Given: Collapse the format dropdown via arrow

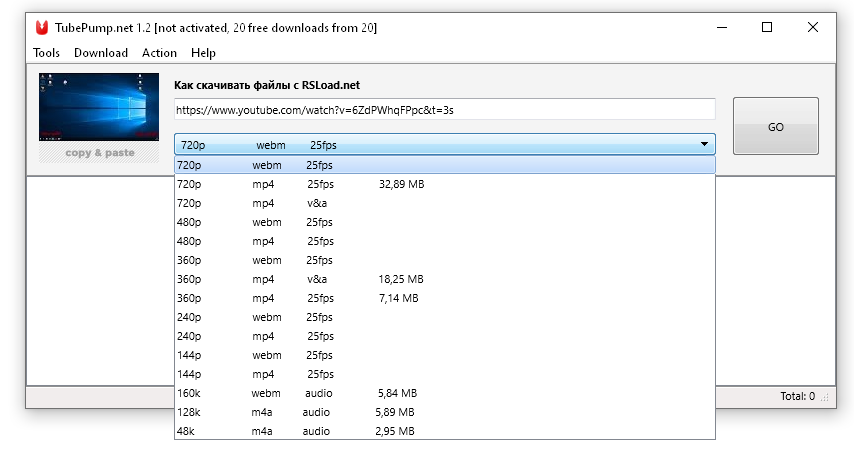Looking at the screenshot, I should 704,144.
